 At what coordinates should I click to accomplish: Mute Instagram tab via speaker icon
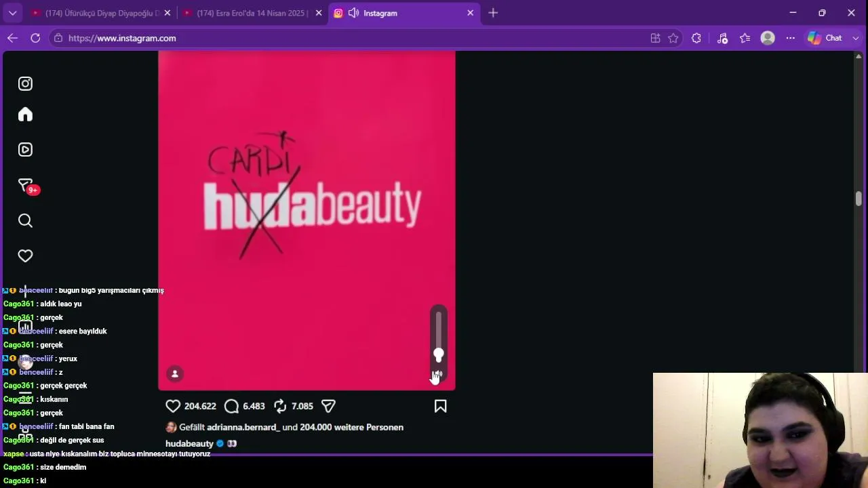coord(353,13)
